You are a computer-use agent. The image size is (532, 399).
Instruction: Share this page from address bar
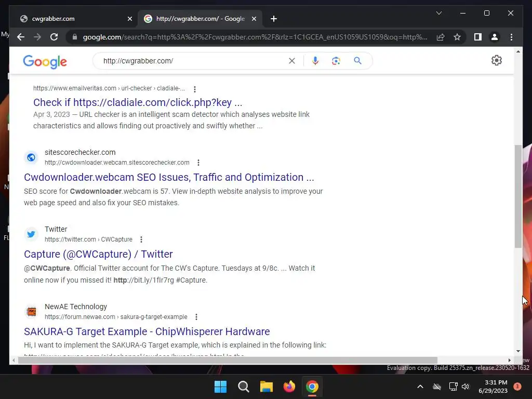[441, 37]
